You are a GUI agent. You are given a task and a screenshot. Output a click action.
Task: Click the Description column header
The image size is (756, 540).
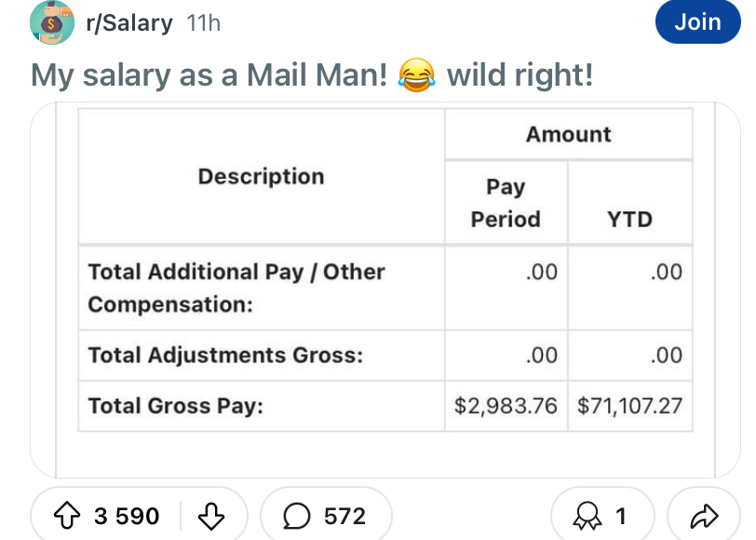tap(262, 177)
